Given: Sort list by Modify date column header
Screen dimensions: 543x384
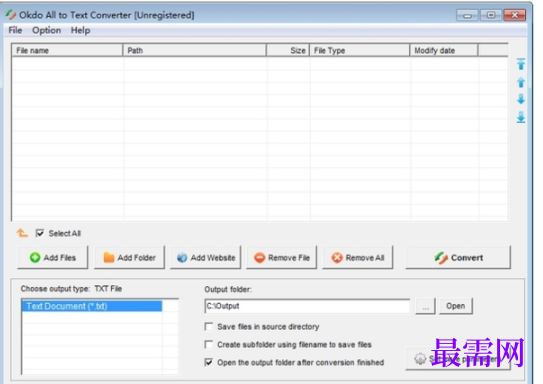Looking at the screenshot, I should click(444, 51).
